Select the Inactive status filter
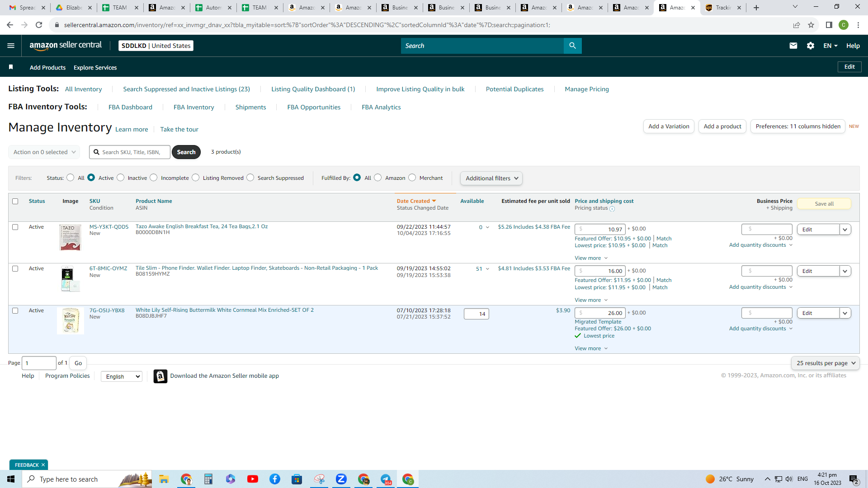 121,178
